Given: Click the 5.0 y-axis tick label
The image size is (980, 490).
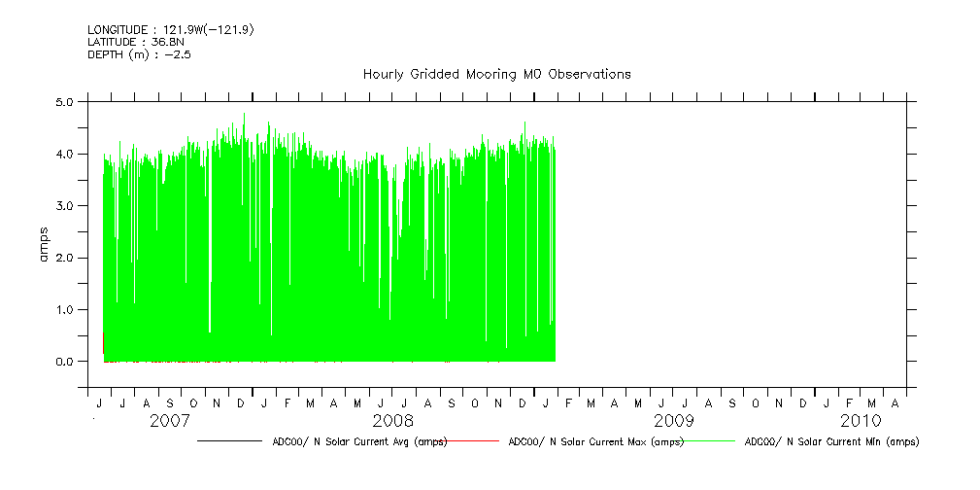Looking at the screenshot, I should tap(65, 102).
